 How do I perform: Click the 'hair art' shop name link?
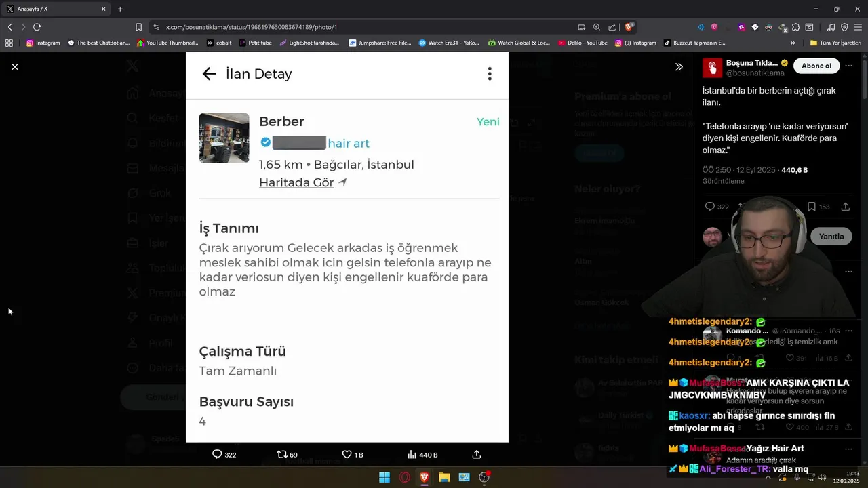click(349, 143)
